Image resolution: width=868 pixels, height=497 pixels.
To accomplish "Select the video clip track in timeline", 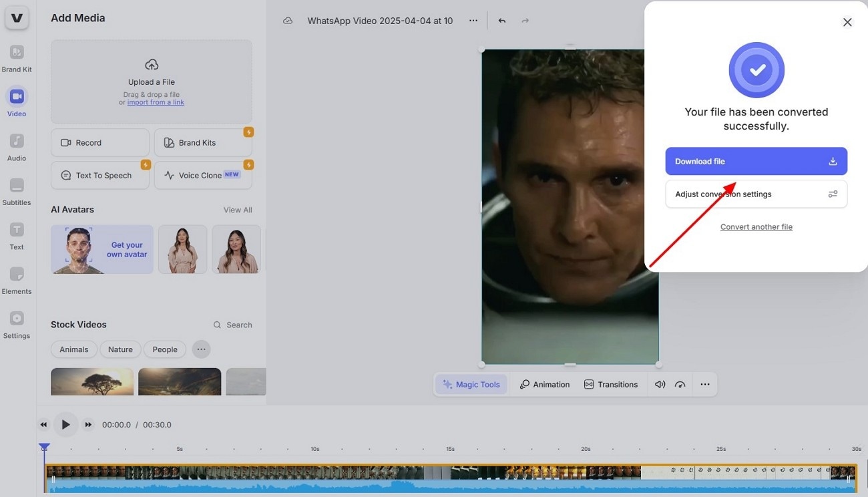I will 451,478.
